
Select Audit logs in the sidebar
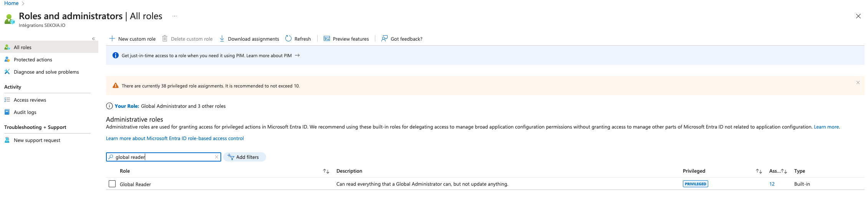tap(25, 112)
